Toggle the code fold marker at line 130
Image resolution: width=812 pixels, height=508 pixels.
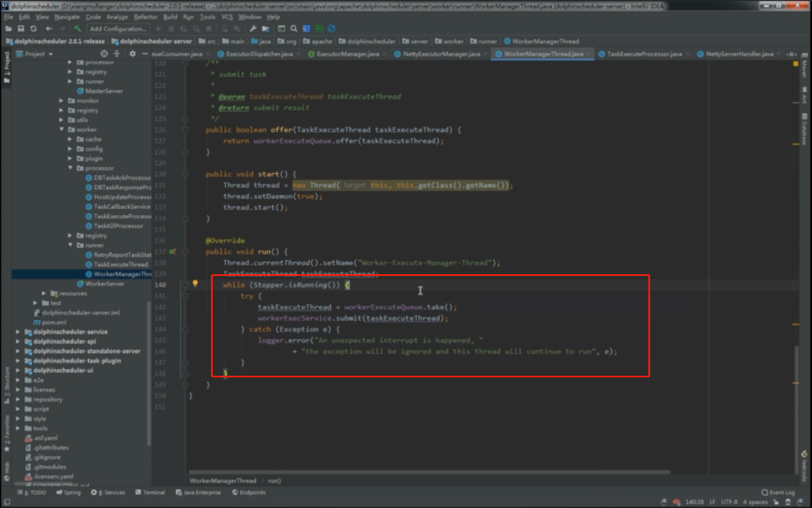pyautogui.click(x=185, y=174)
